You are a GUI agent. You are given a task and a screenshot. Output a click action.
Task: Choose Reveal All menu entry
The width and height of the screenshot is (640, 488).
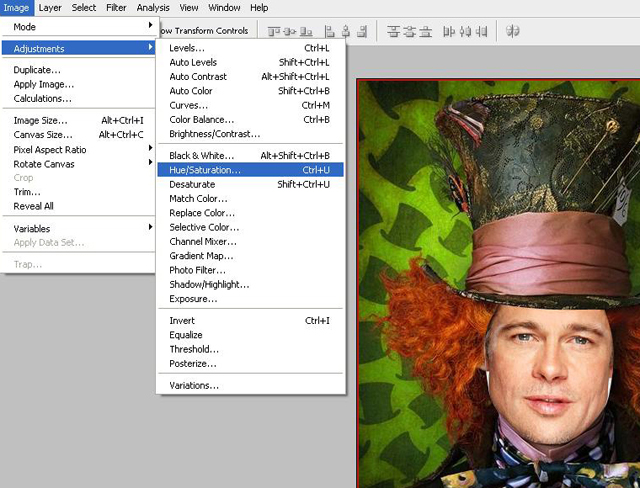point(78,206)
